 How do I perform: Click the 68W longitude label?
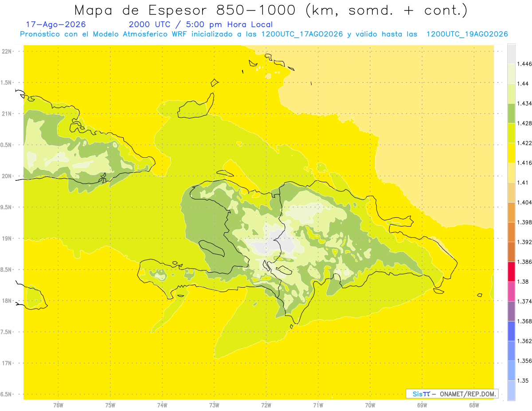[x=474, y=405]
